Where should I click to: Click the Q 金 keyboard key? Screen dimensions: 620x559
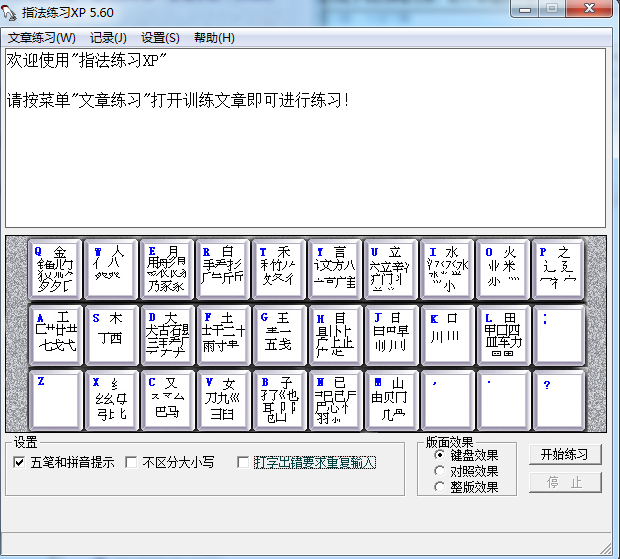click(x=55, y=270)
